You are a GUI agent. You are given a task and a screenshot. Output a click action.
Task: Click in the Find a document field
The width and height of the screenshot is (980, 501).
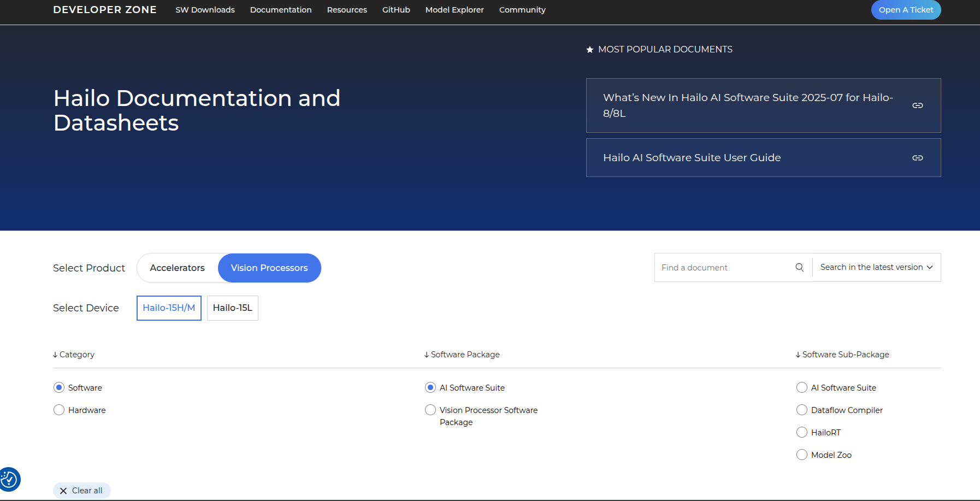pos(725,267)
